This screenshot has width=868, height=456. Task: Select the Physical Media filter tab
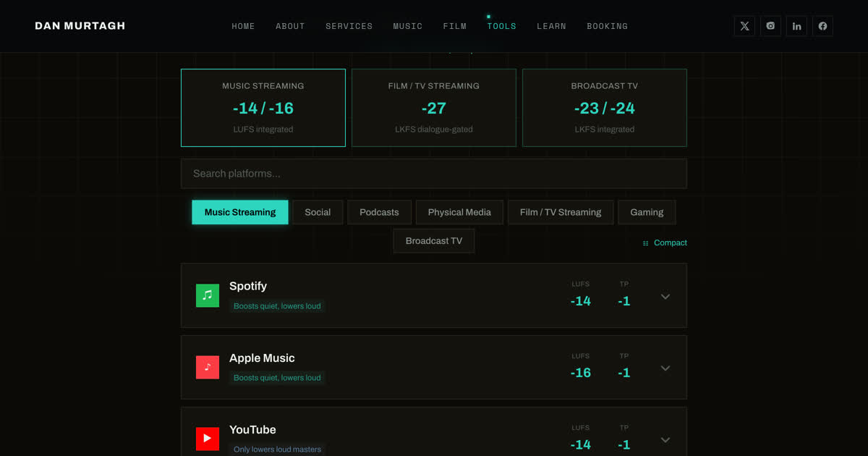click(459, 212)
